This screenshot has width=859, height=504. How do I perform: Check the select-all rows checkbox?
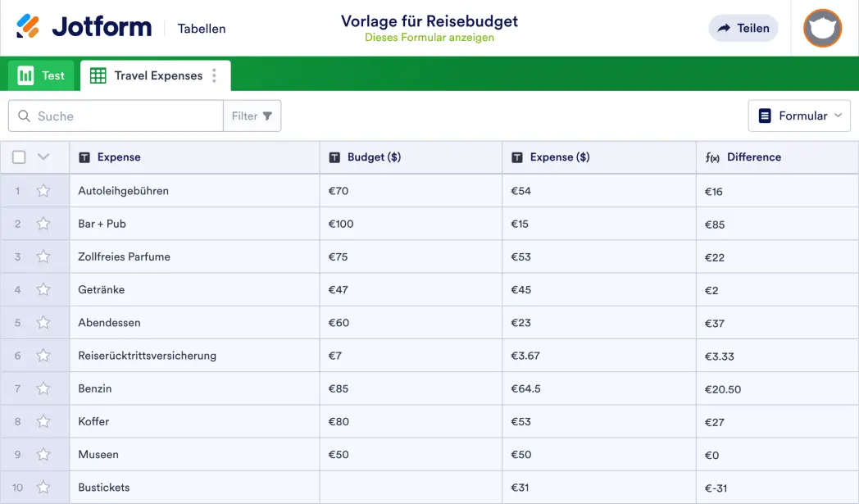click(x=19, y=157)
